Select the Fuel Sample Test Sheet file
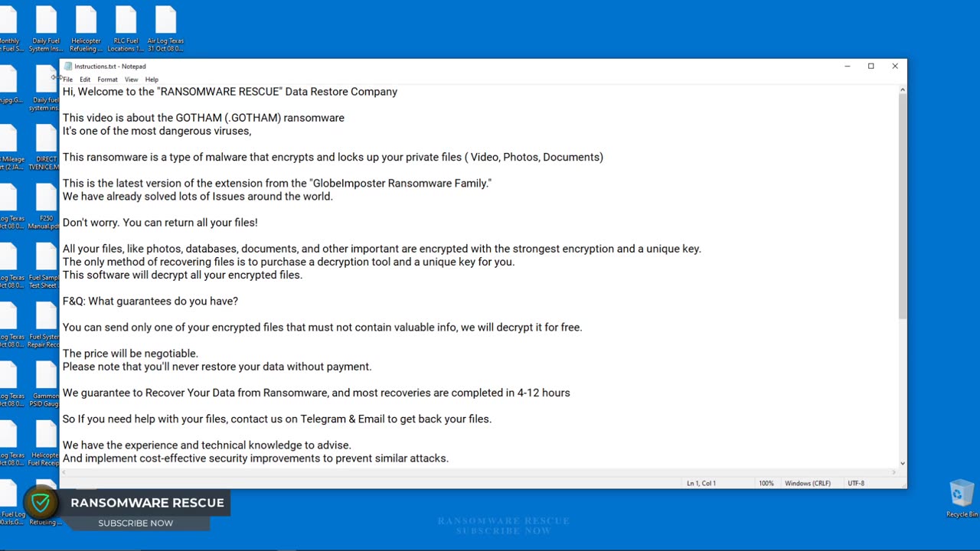Screen dimensions: 980x551 pos(44,266)
